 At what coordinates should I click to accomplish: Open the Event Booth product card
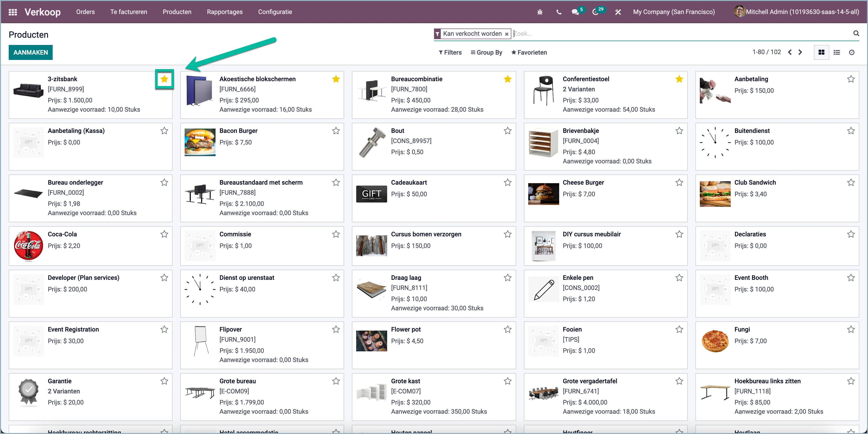click(x=777, y=294)
